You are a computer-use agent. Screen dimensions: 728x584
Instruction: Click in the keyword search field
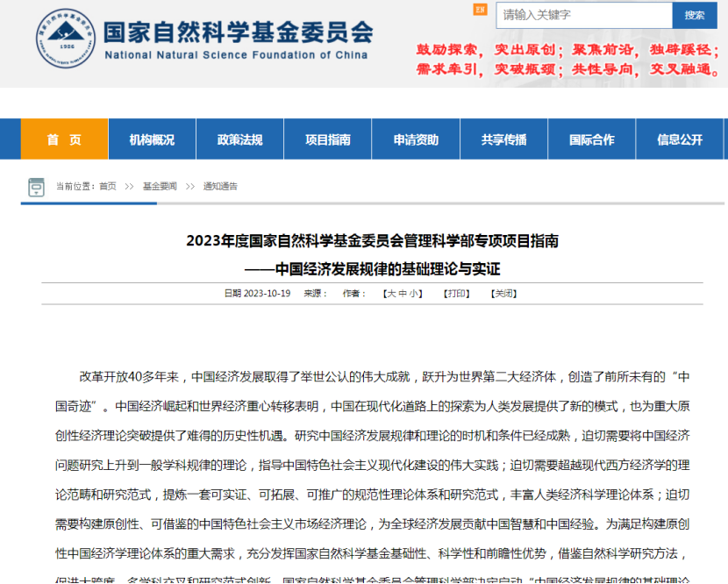[583, 15]
